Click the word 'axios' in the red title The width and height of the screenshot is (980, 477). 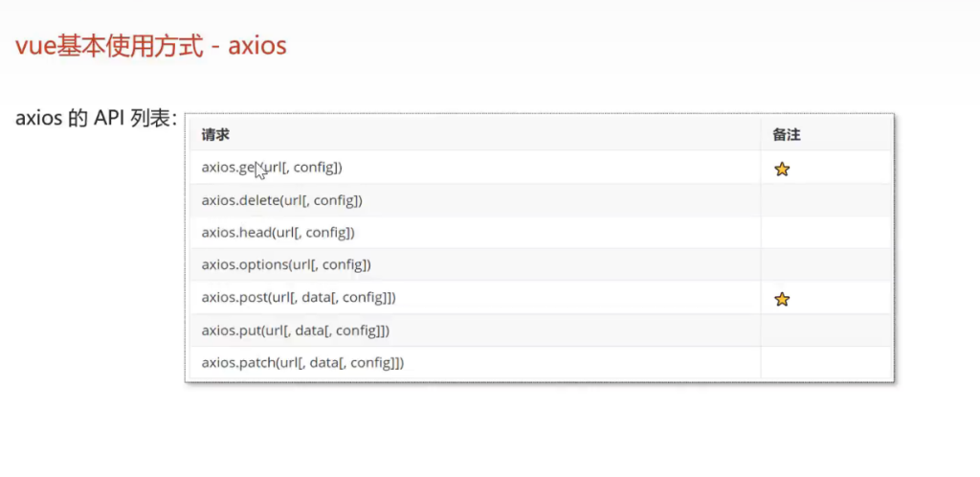[256, 45]
